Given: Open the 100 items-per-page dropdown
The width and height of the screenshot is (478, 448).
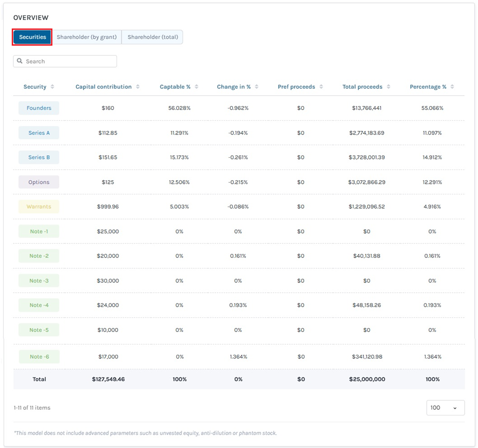Looking at the screenshot, I should (445, 408).
